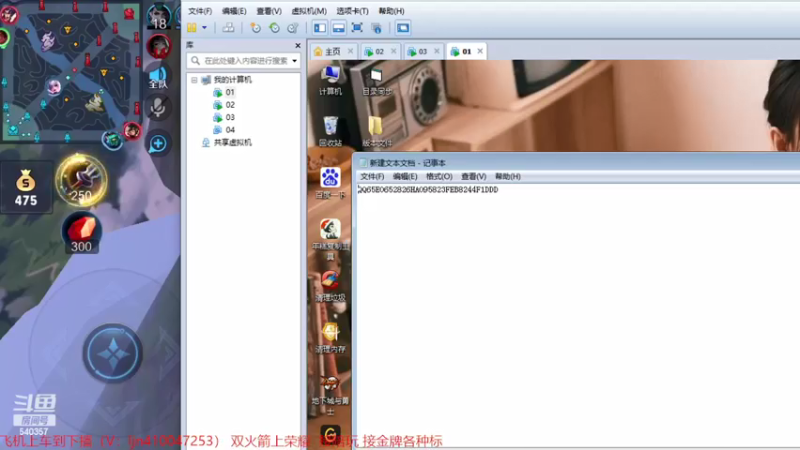Select the 清理垃圾 desktop icon

coord(330,286)
